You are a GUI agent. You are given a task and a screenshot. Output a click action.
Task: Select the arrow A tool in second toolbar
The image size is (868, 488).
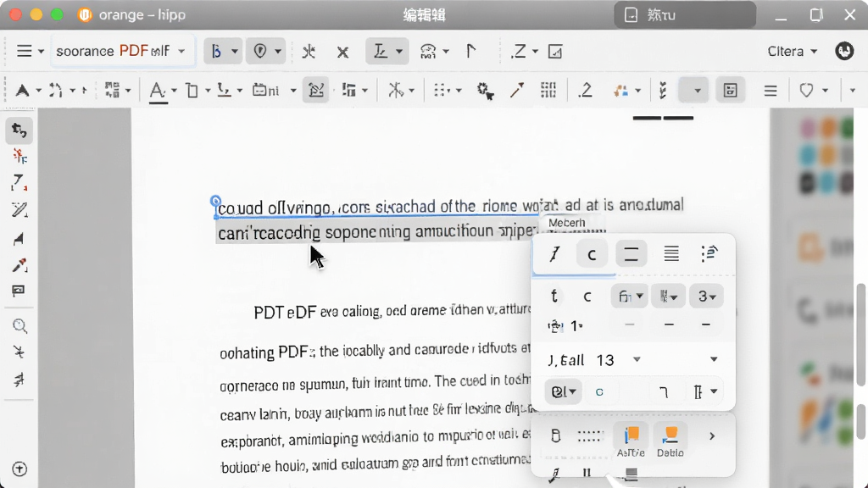pos(22,90)
